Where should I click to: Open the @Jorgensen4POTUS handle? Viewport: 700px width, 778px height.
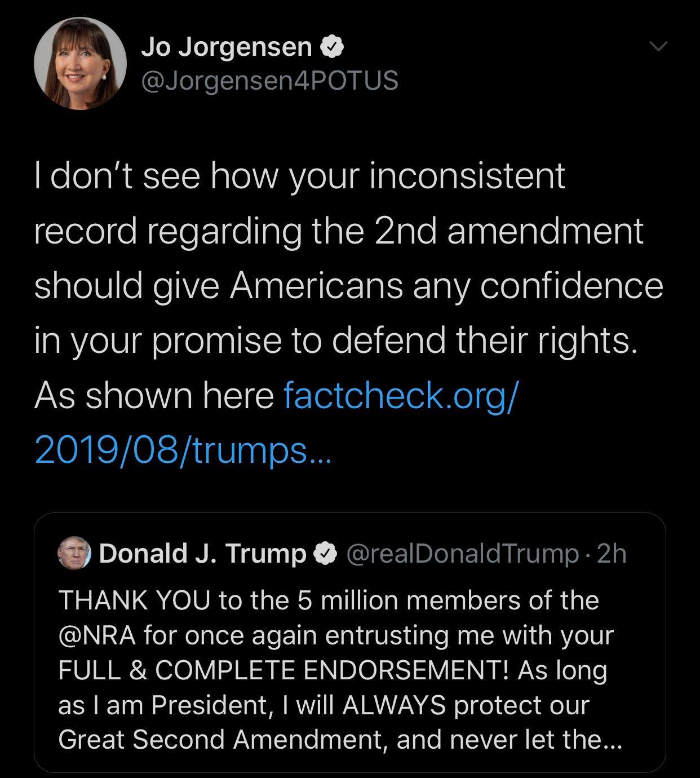click(269, 80)
